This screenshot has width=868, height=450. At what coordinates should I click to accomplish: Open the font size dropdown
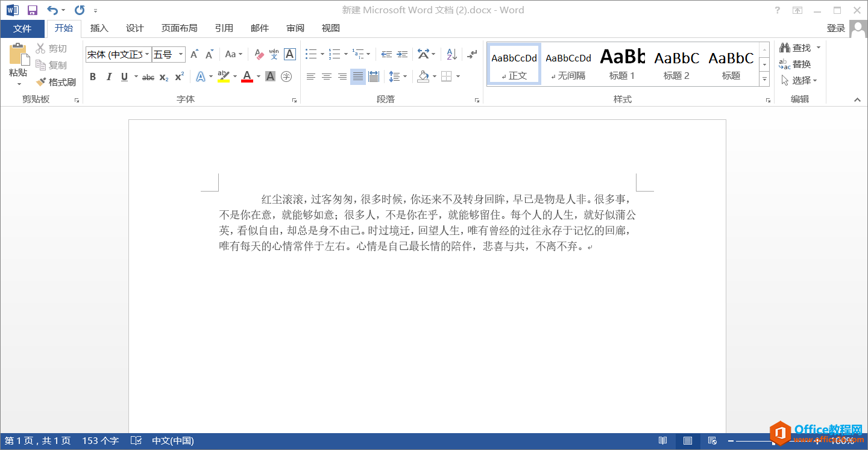pos(181,54)
